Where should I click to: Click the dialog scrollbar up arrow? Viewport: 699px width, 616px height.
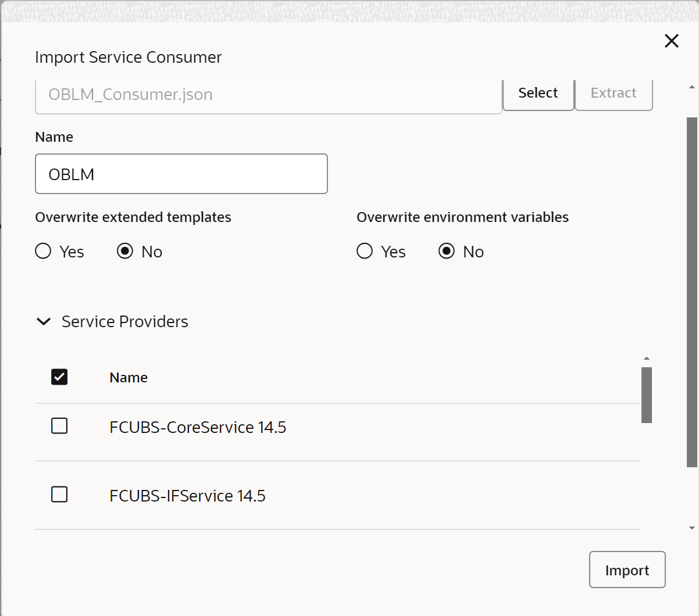coord(692,87)
